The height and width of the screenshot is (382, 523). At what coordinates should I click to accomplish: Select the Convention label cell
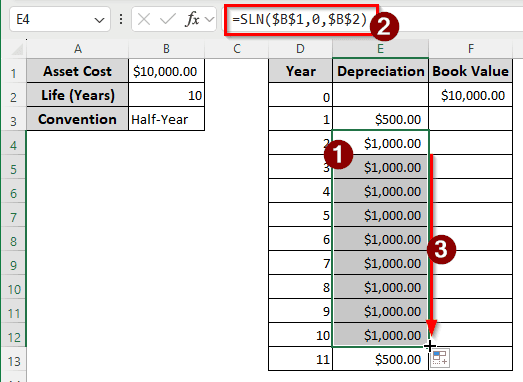click(x=77, y=119)
